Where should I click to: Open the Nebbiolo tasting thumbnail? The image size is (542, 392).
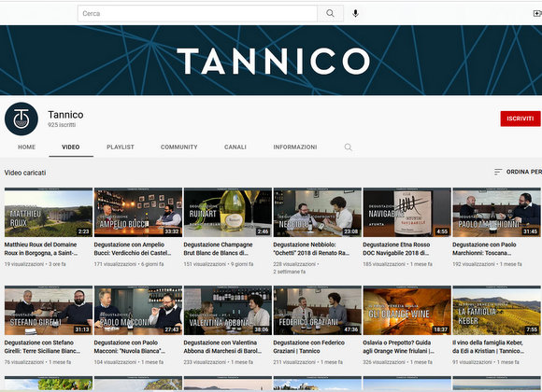[318, 213]
